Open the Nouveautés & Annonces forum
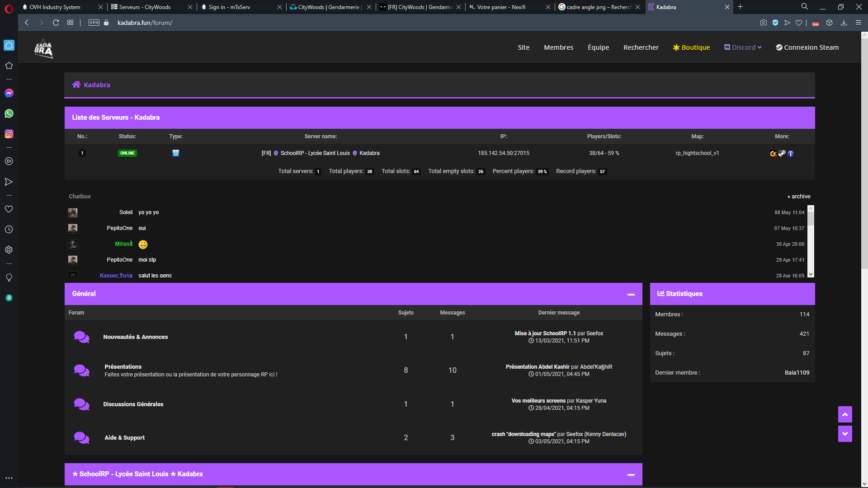The height and width of the screenshot is (488, 868). click(x=135, y=337)
